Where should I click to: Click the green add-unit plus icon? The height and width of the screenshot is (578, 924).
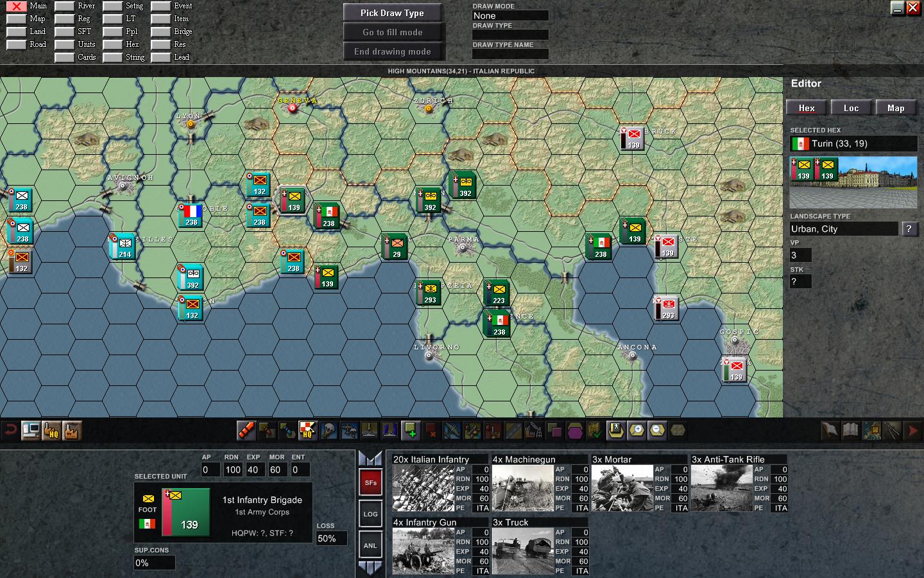click(411, 430)
